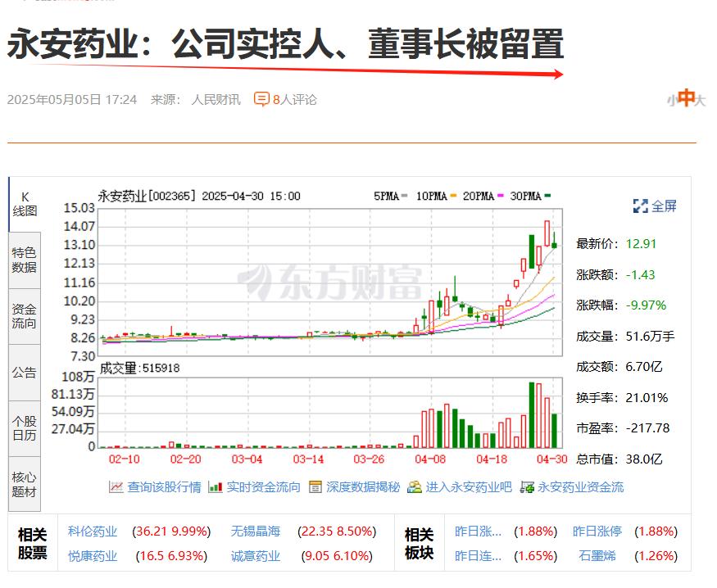Click the 科伦药业 quote (36.21 9.99%)
This screenshot has width=717, height=588.
tap(171, 531)
